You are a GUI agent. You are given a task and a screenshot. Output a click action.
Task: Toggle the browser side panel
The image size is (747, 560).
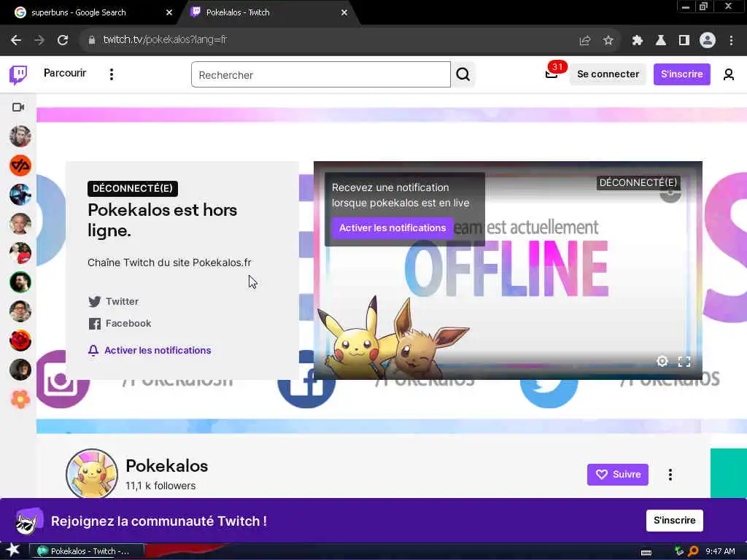684,41
